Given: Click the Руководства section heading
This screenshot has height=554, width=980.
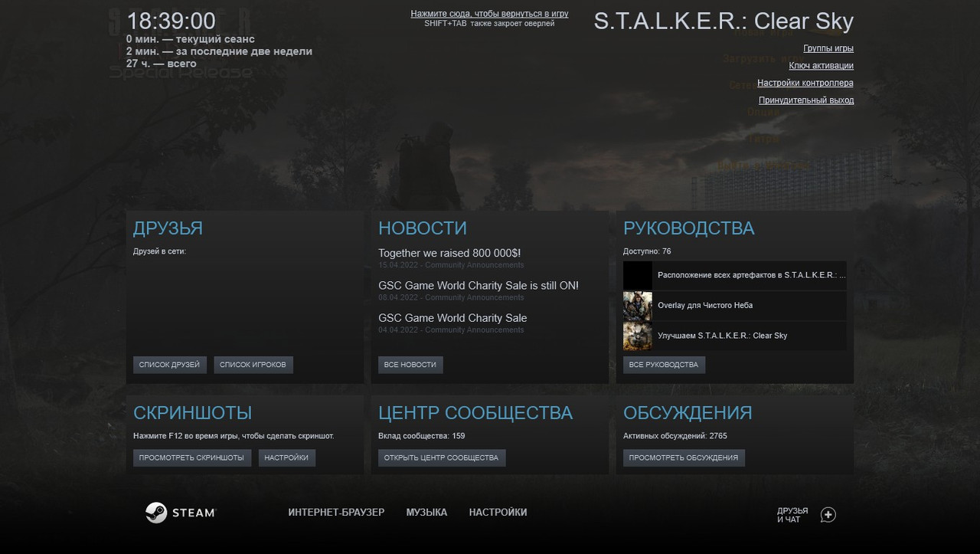Looking at the screenshot, I should [x=689, y=228].
